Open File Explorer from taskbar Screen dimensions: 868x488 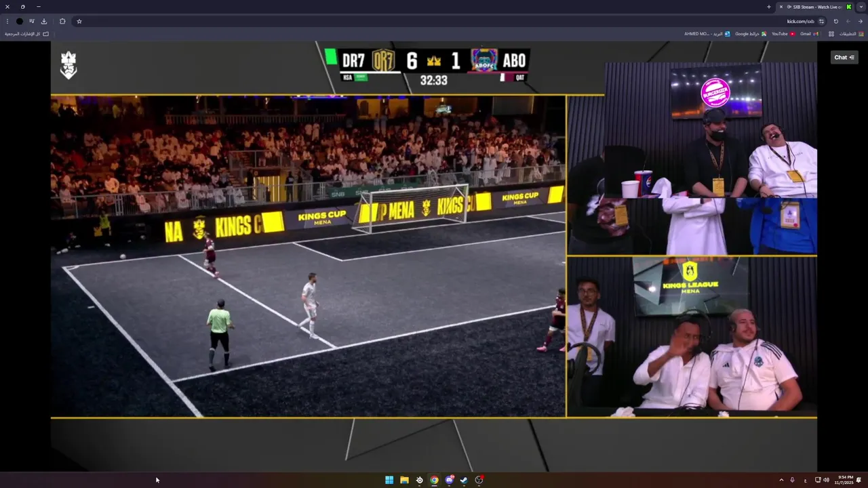pyautogui.click(x=404, y=480)
